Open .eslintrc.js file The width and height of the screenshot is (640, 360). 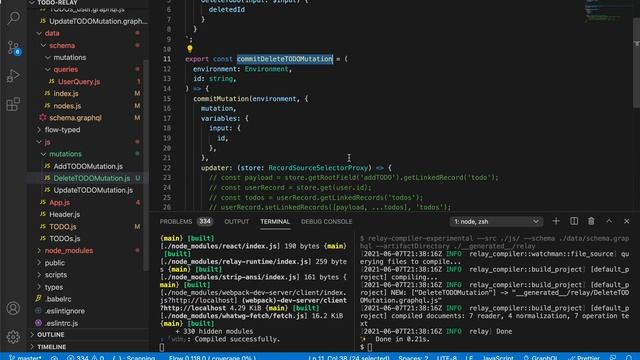61,323
